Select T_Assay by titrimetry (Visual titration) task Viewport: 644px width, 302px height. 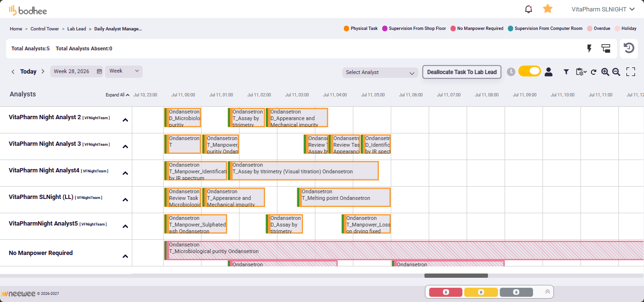tap(303, 170)
